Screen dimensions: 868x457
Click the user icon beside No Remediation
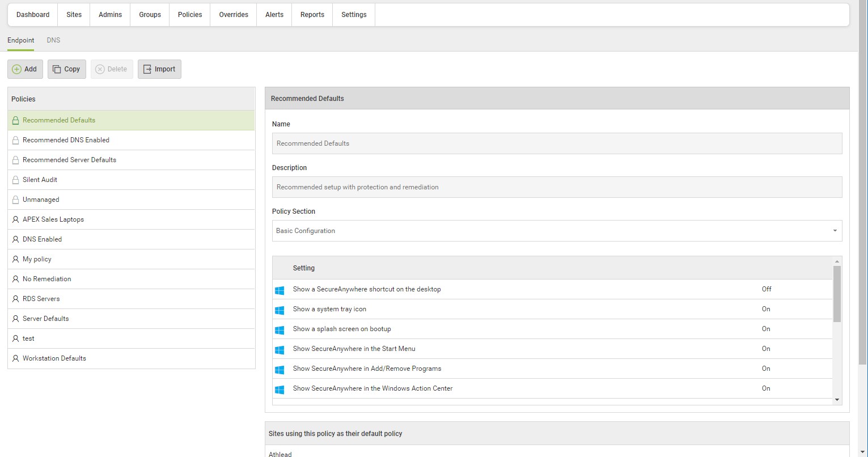(x=16, y=279)
